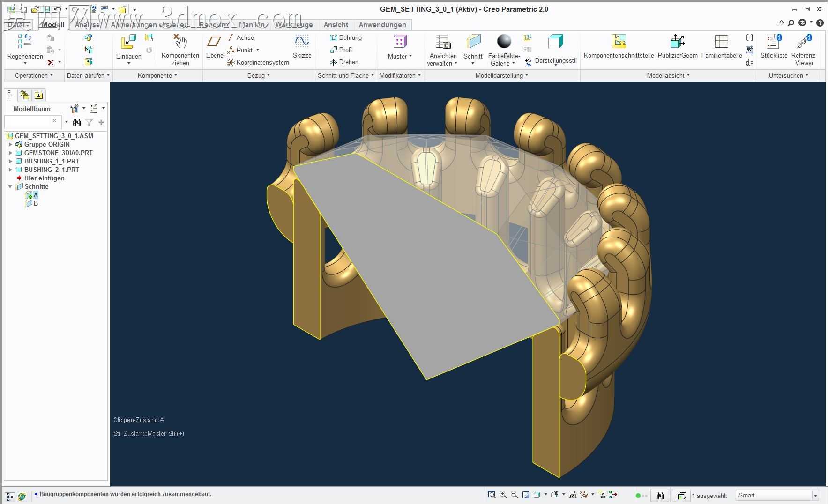Click the search magnifier icon near help
Viewport: 828px width, 504px height.
791,22
